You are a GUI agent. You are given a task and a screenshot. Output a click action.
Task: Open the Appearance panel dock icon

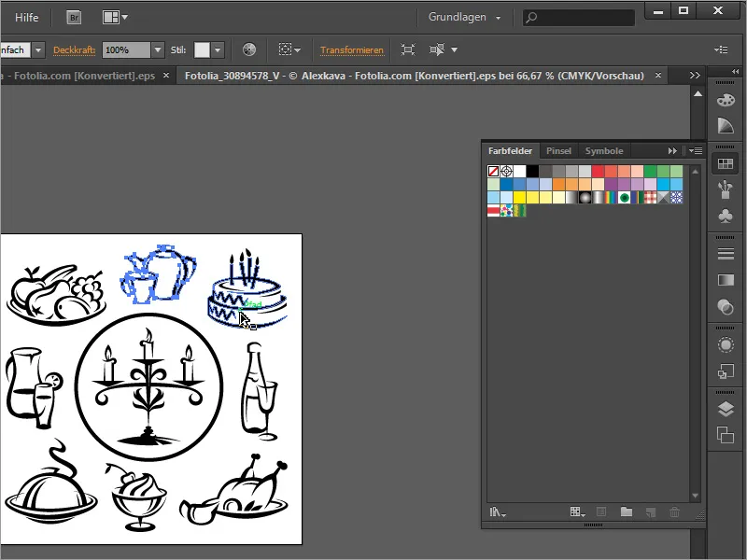(726, 344)
